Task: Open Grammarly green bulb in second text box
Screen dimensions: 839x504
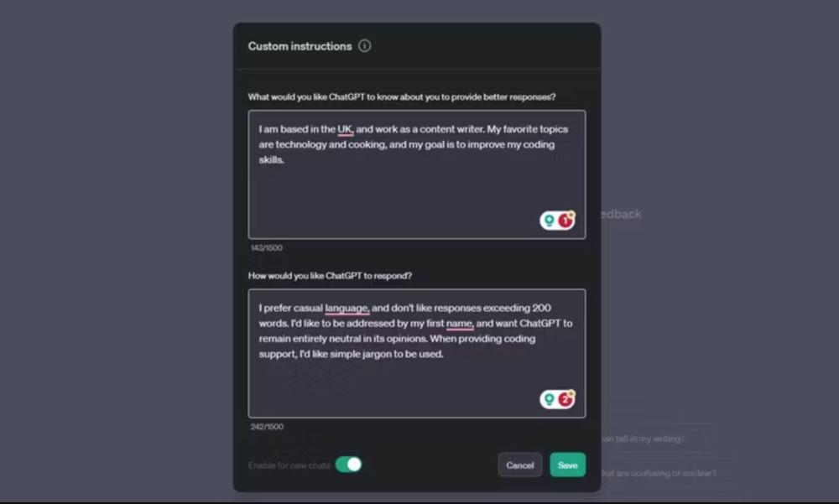Action: click(549, 399)
